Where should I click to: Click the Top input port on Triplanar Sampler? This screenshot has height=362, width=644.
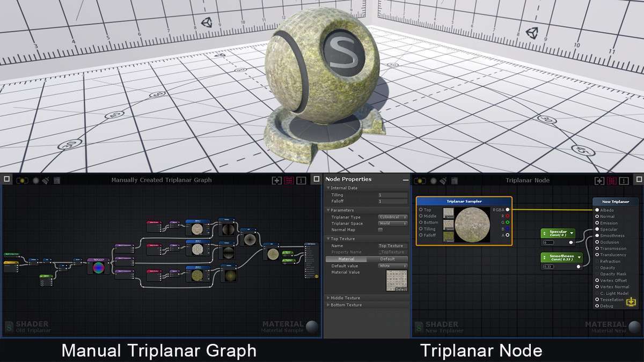421,210
